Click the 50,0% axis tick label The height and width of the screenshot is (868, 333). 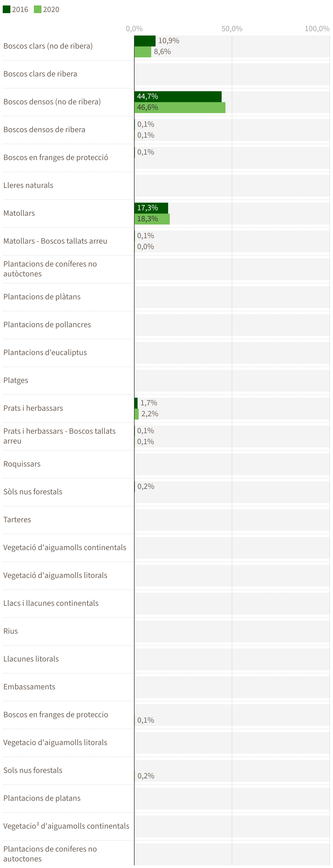coord(232,29)
